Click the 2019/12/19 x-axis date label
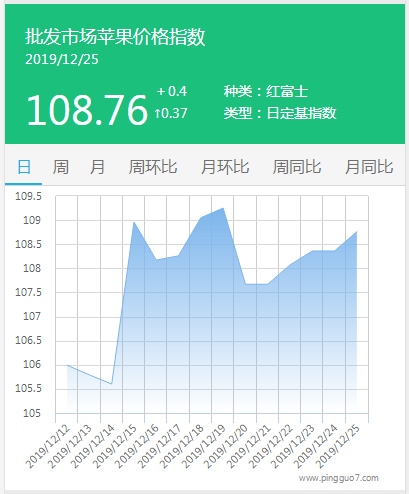Image resolution: width=409 pixels, height=494 pixels. (x=204, y=447)
